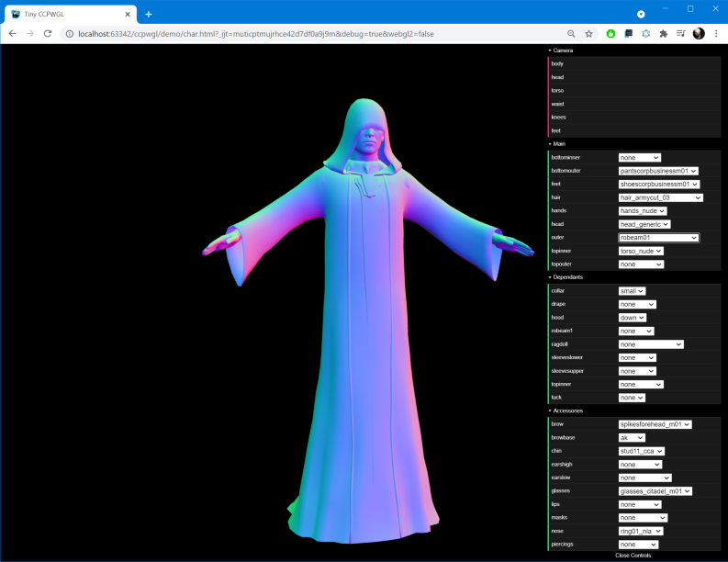Open the earshigh dropdown
728x562 pixels.
(x=640, y=465)
